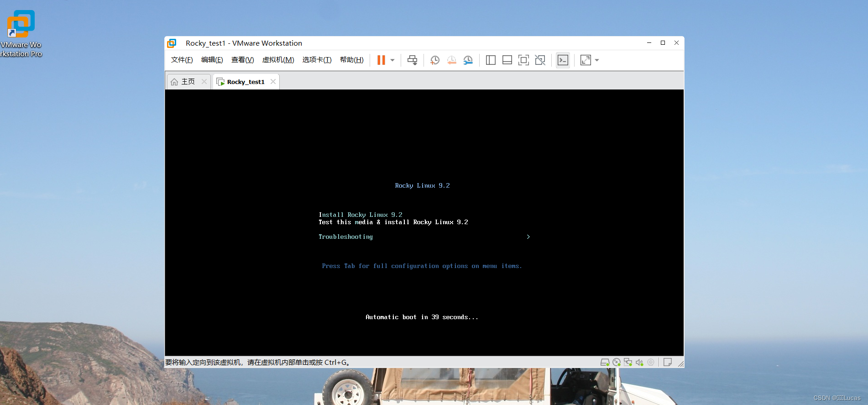Close the 主页 tab

click(204, 82)
